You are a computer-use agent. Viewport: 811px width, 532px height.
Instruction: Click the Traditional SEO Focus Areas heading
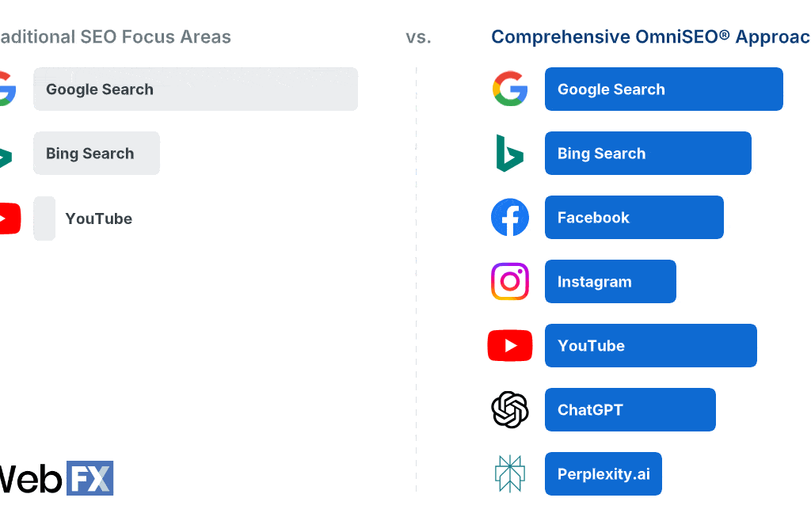(x=116, y=36)
